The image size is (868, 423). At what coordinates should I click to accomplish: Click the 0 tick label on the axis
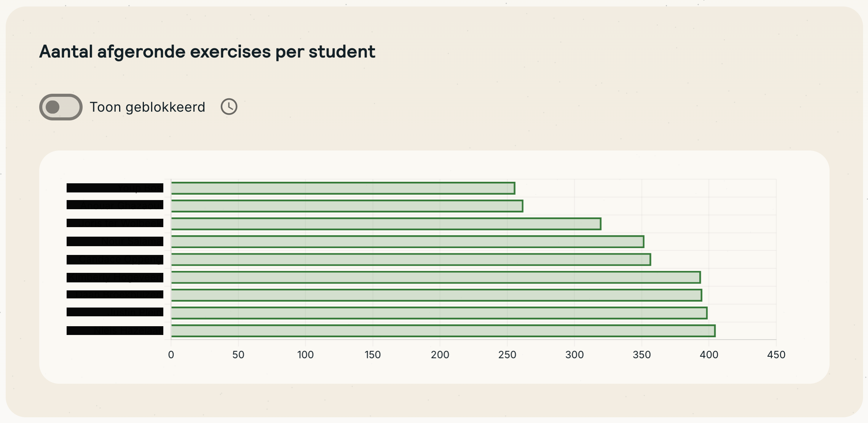(x=171, y=355)
